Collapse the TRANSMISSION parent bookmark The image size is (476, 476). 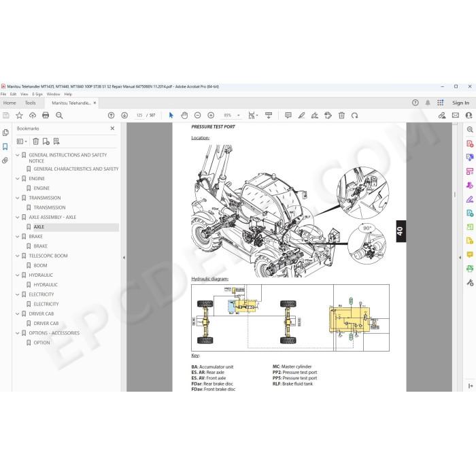tap(17, 198)
